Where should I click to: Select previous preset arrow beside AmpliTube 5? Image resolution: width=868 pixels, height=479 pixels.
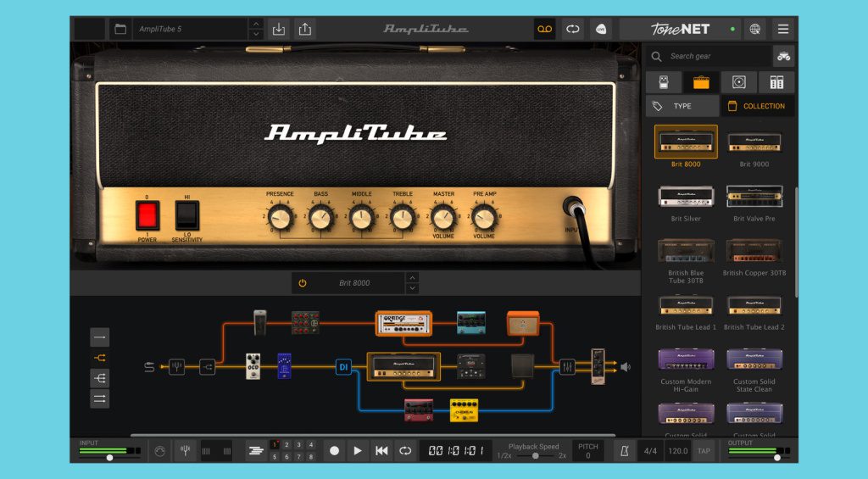(255, 24)
